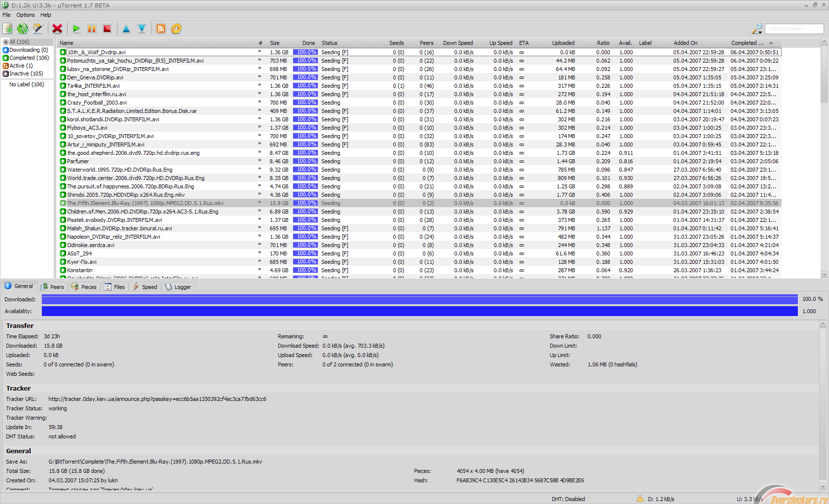The height and width of the screenshot is (504, 829).
Task: Click the torrent hash value text
Action: pos(520,480)
